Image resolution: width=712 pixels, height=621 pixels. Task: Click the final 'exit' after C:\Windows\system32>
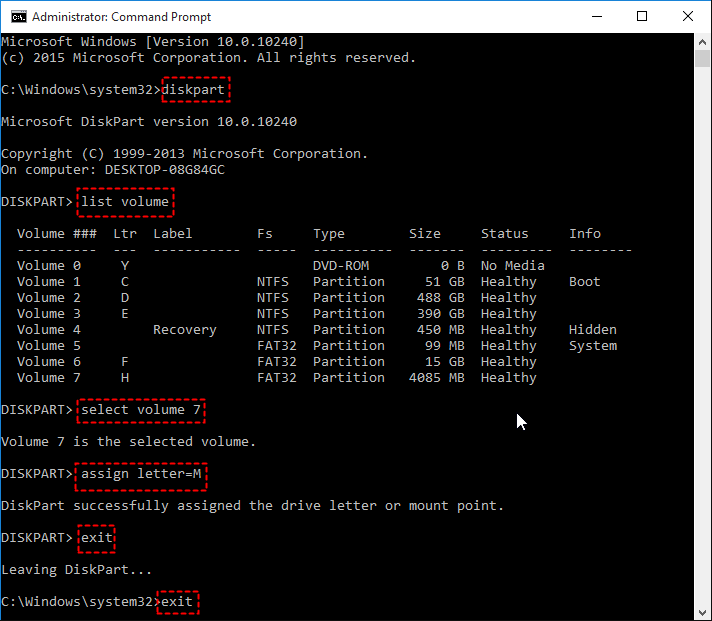click(x=177, y=601)
